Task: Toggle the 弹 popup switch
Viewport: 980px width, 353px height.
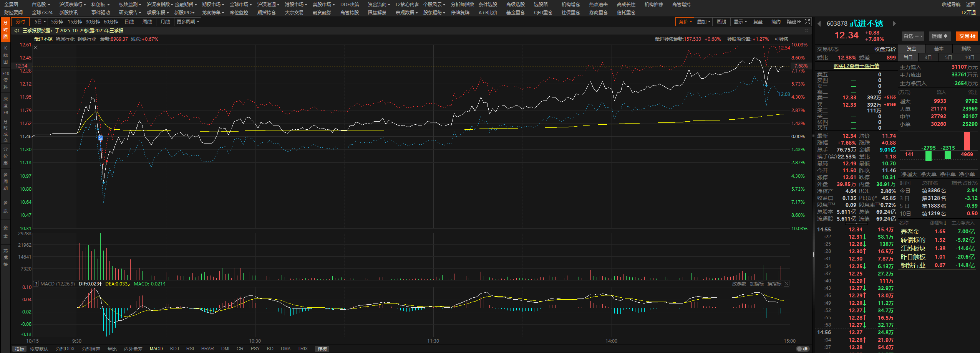Action: tap(802, 349)
